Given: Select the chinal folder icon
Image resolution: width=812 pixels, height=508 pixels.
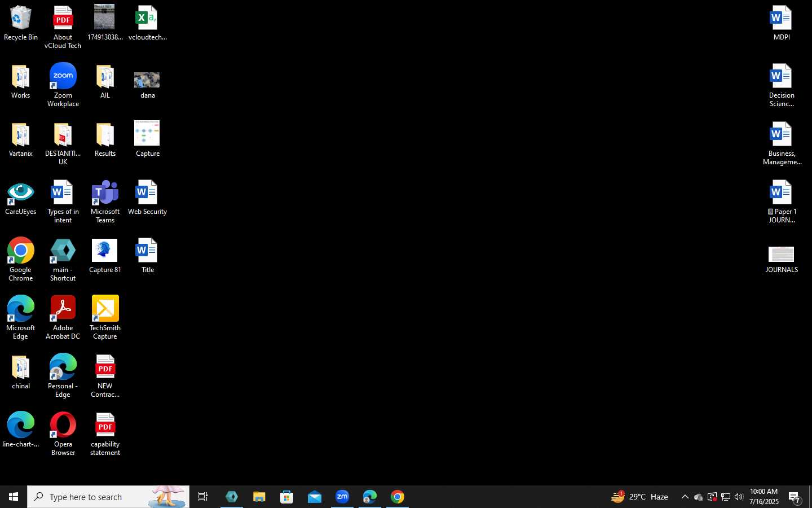Looking at the screenshot, I should (21, 373).
